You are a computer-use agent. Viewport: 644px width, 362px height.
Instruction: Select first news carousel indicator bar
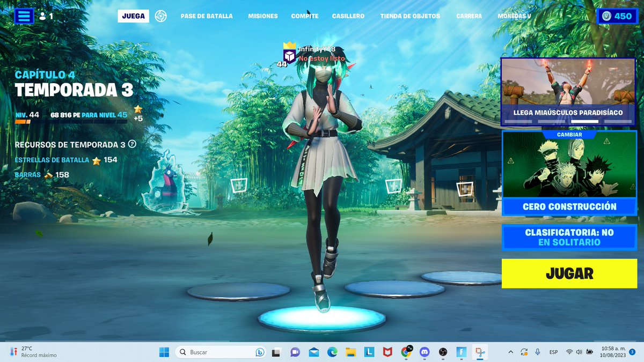pyautogui.click(x=518, y=122)
